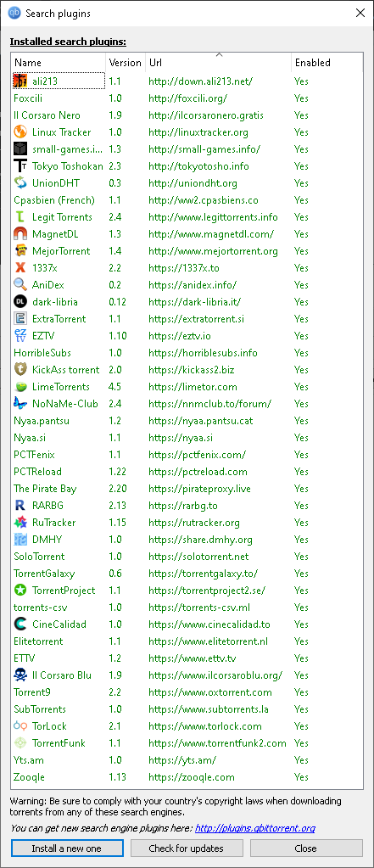
Task: Click the 1337x red X icon
Action: 20,268
